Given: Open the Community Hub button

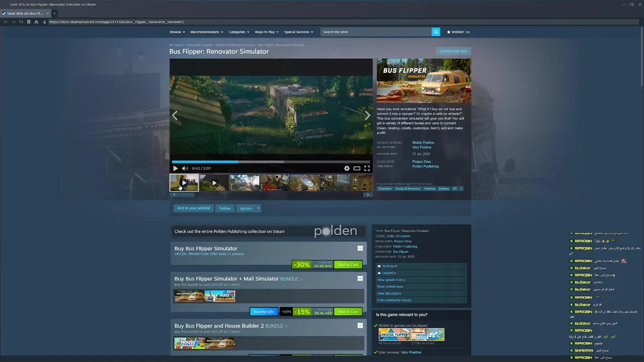Looking at the screenshot, I should [x=453, y=51].
